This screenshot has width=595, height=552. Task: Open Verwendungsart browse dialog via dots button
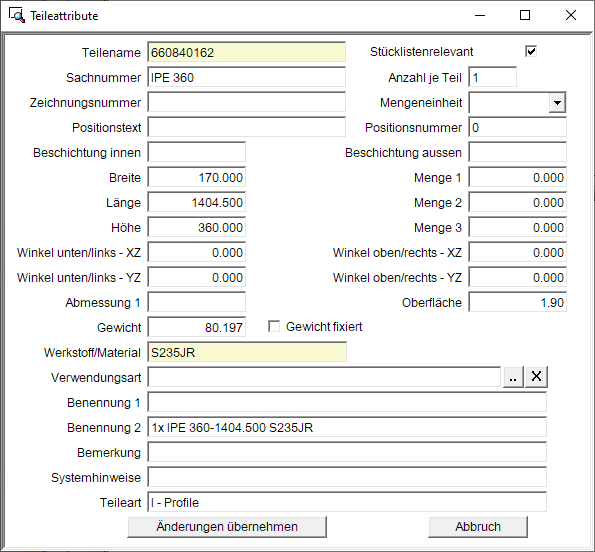pos(513,377)
